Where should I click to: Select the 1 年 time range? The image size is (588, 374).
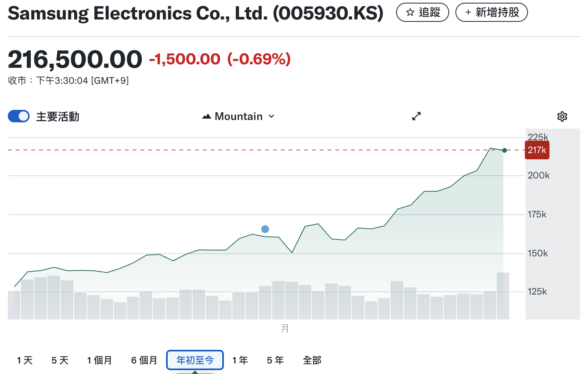pyautogui.click(x=240, y=360)
